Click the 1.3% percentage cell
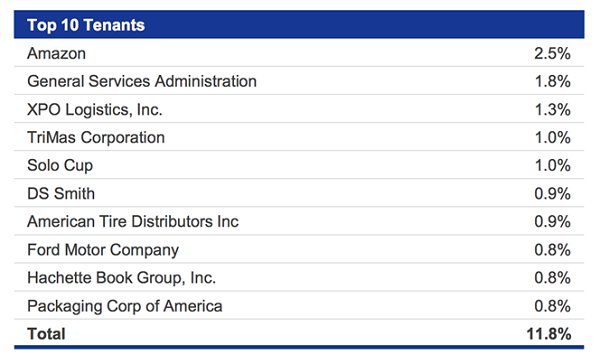Image resolution: width=600 pixels, height=364 pixels. (x=552, y=110)
